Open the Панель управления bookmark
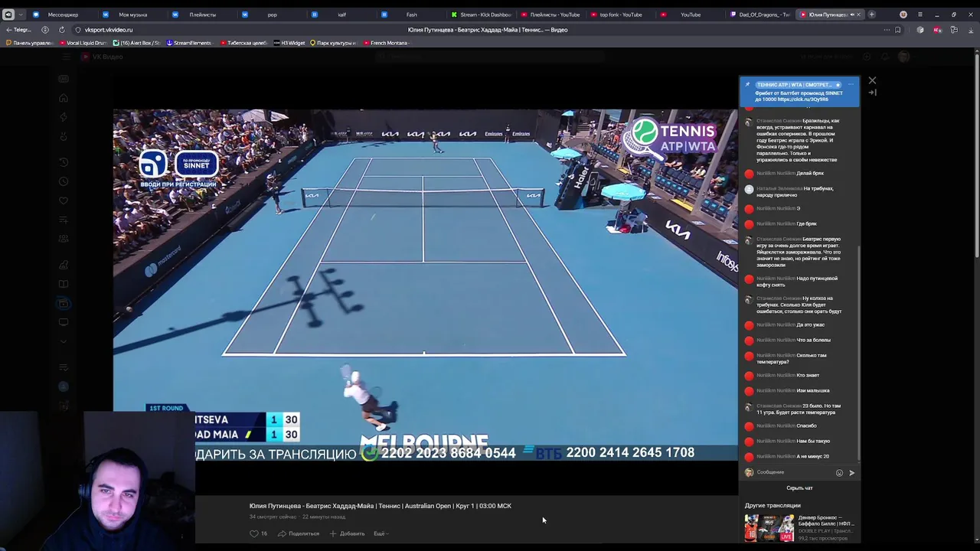 pos(28,43)
